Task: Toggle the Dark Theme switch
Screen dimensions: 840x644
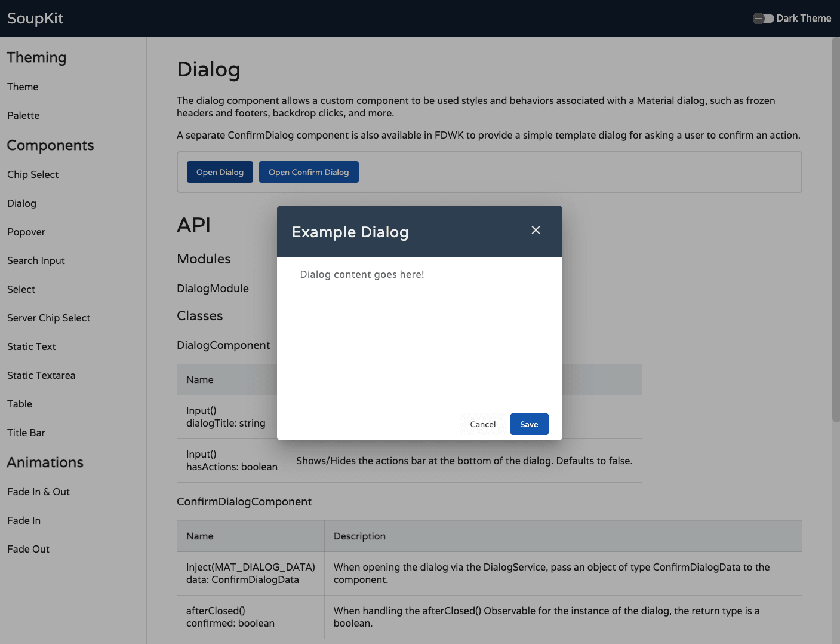Action: click(x=763, y=19)
